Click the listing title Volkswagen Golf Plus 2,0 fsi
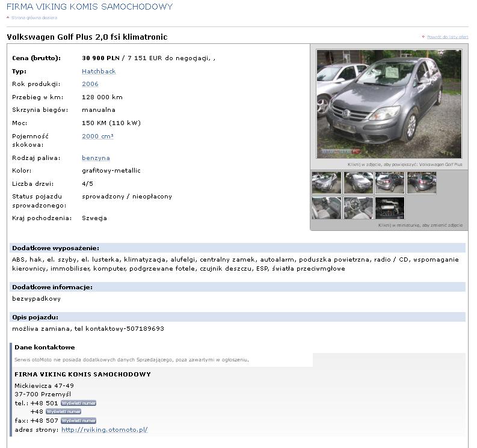The height and width of the screenshot is (448, 477). 87,37
